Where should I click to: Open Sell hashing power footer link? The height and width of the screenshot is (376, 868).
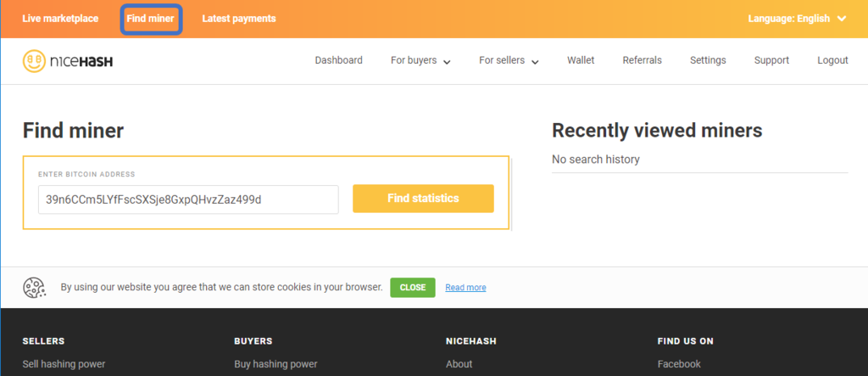pyautogui.click(x=64, y=364)
